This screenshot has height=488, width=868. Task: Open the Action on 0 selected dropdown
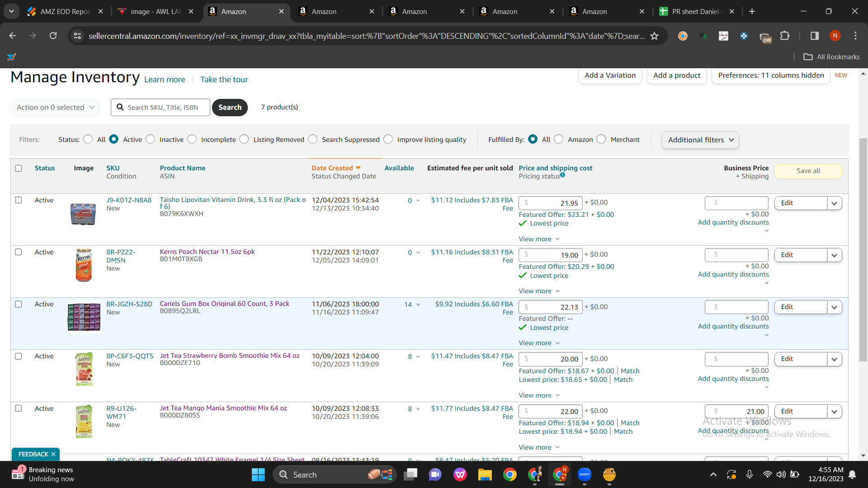[x=55, y=108]
